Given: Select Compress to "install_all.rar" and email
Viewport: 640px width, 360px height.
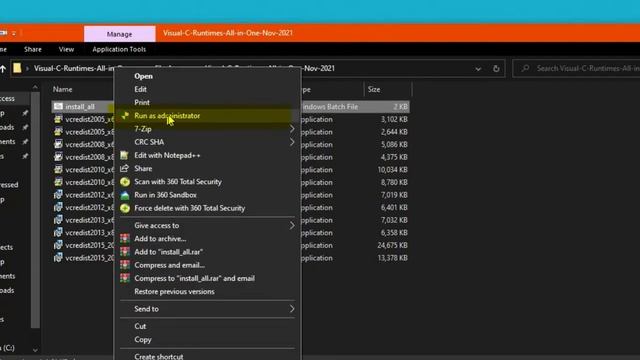Looking at the screenshot, I should coord(194,278).
